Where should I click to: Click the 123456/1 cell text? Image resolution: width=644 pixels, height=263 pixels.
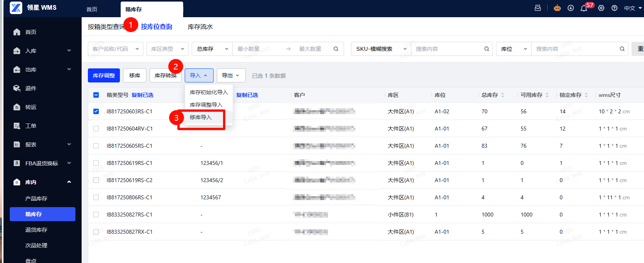[212, 163]
